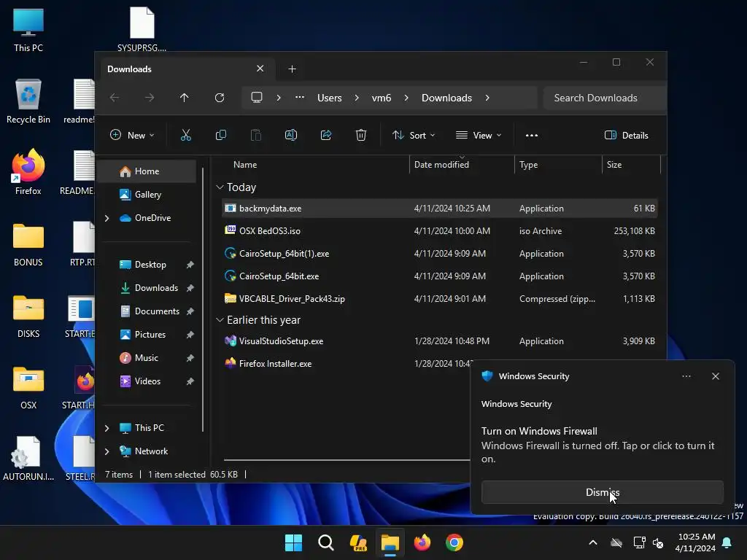Close the Downloads tab
The height and width of the screenshot is (560, 747).
click(260, 69)
